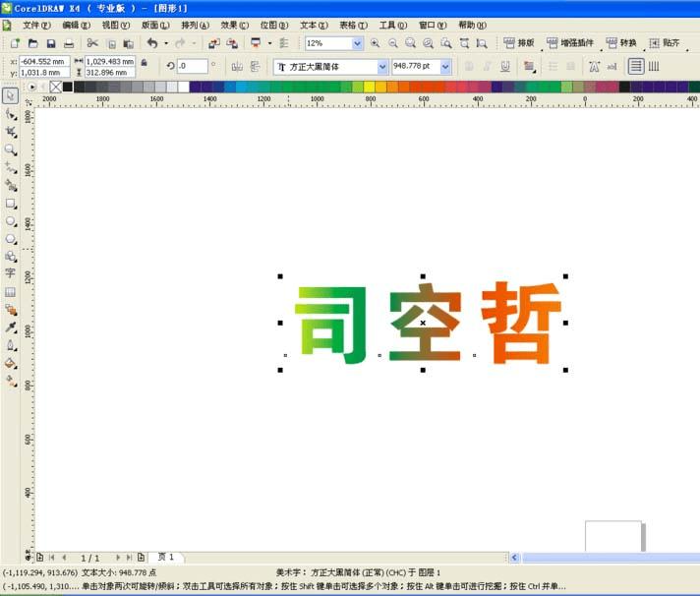Click the 转换 button
Image resolution: width=700 pixels, height=596 pixels.
click(x=621, y=43)
